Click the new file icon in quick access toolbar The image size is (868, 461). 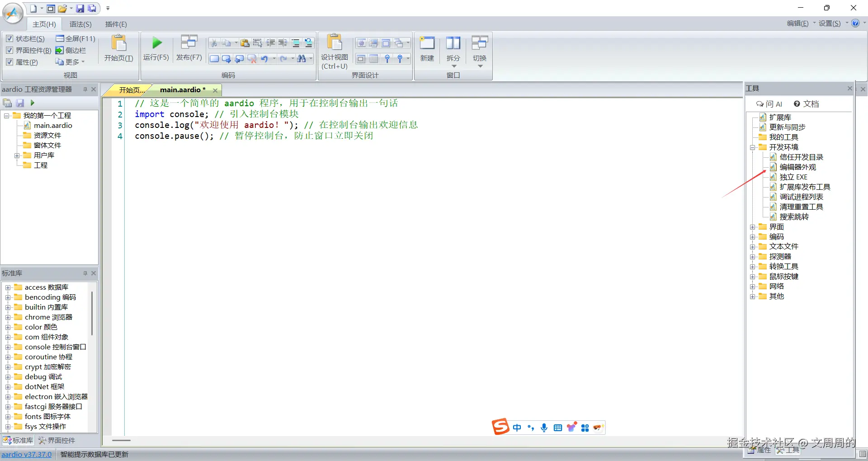click(33, 9)
